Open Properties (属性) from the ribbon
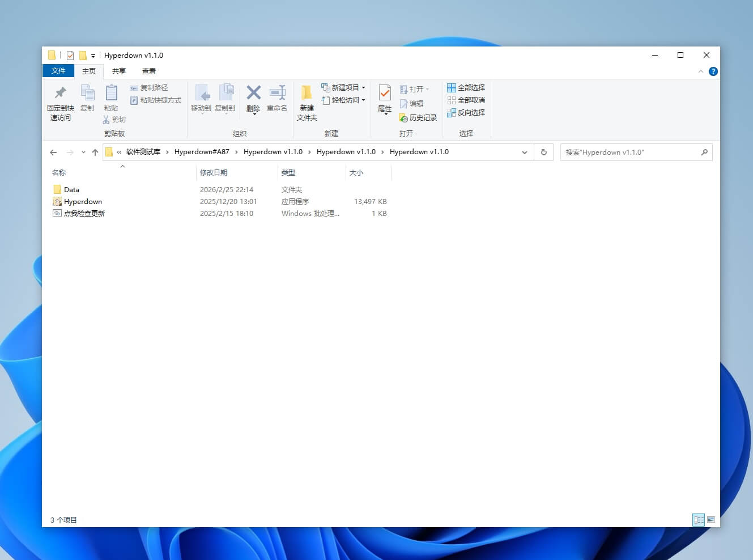Viewport: 753px width, 560px height. click(385, 94)
